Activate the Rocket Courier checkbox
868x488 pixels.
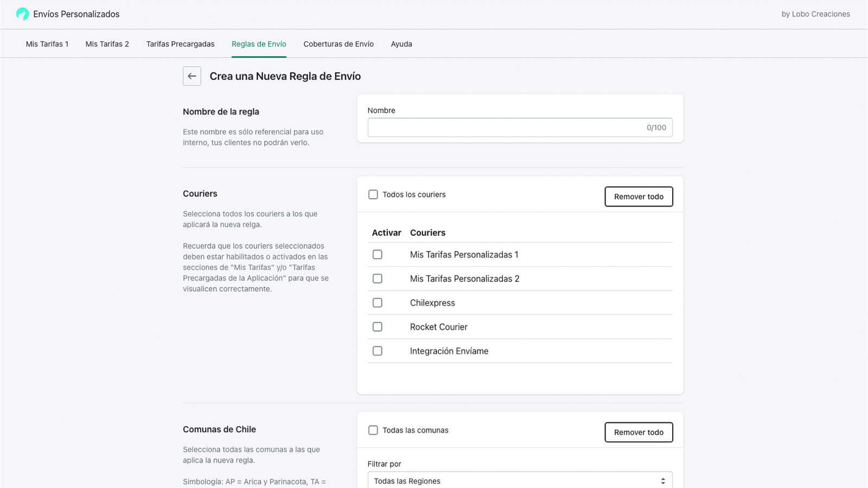pyautogui.click(x=377, y=326)
